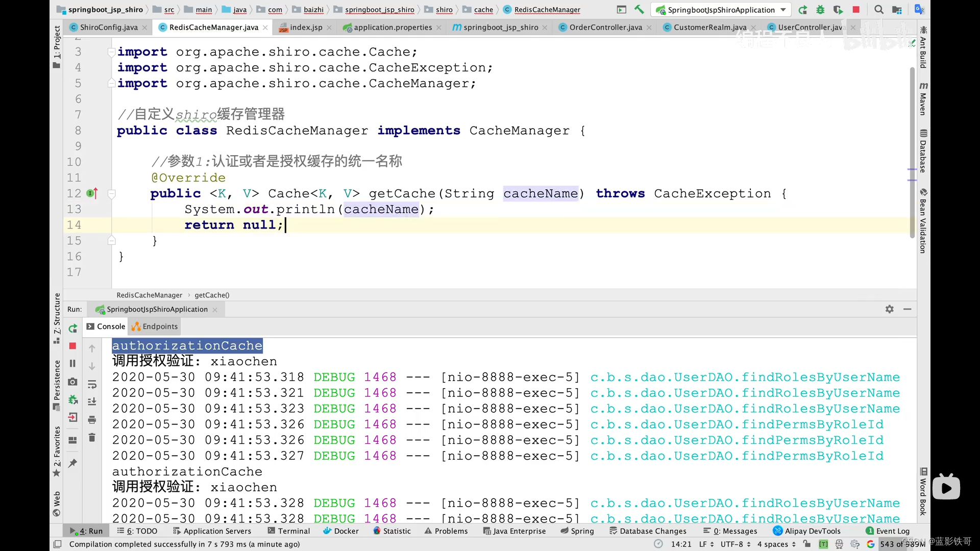Viewport: 980px width, 551px height.
Task: Open the Database side panel
Action: 923,151
